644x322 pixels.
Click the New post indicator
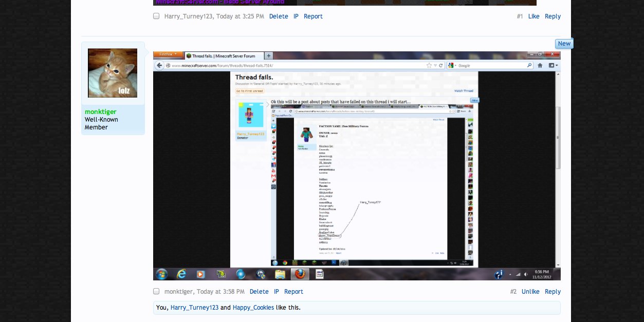click(564, 44)
